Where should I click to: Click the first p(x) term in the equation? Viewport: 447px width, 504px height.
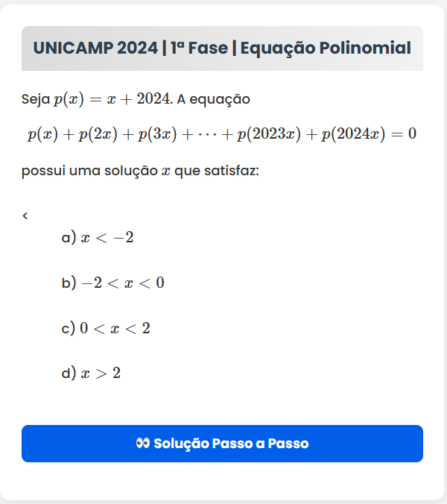tap(42, 134)
